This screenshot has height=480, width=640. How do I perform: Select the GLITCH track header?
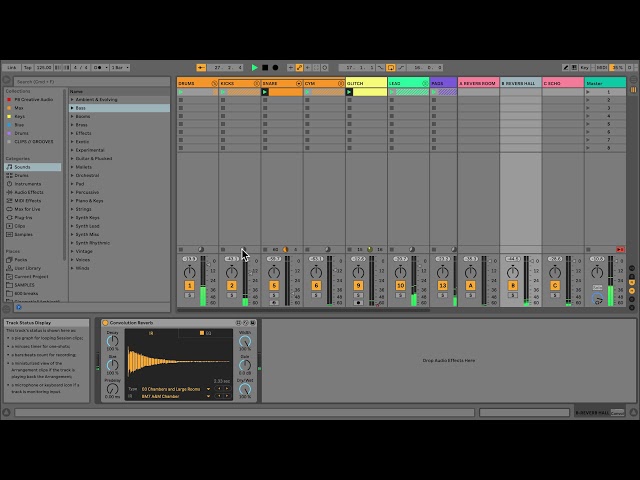366,83
